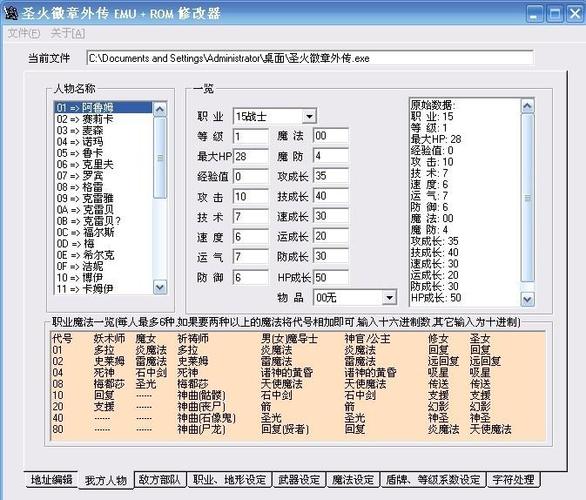The width and height of the screenshot is (586, 500).
Task: Click the 防成长 input field
Action: click(331, 257)
